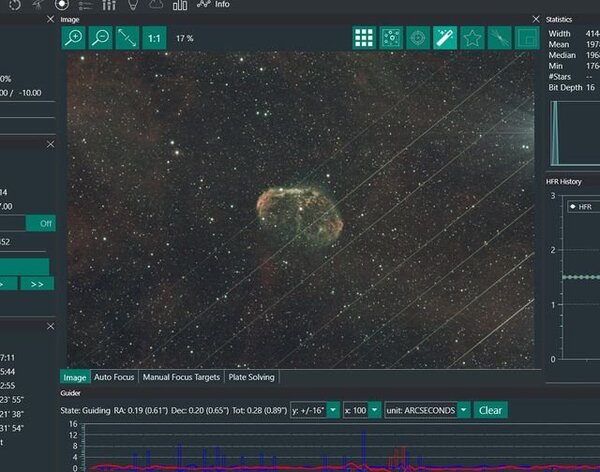
Task: Toggle the HFR legend entry in chart
Action: [579, 207]
